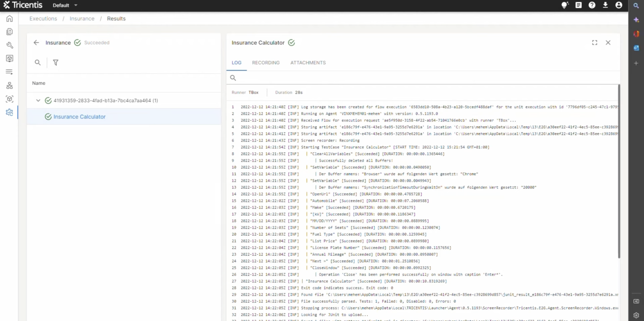
Task: Open the Home icon in the left sidebar
Action: (x=10, y=18)
